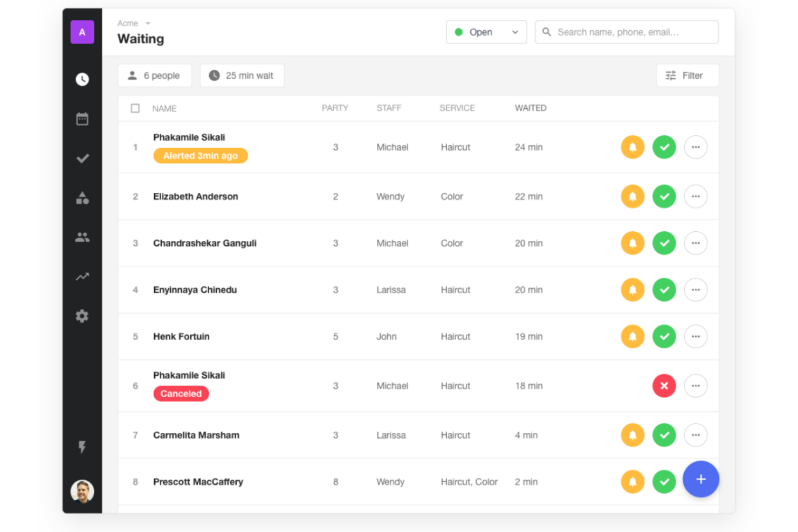This screenshot has width=798, height=532.
Task: Click the PARTY column header
Action: 335,108
